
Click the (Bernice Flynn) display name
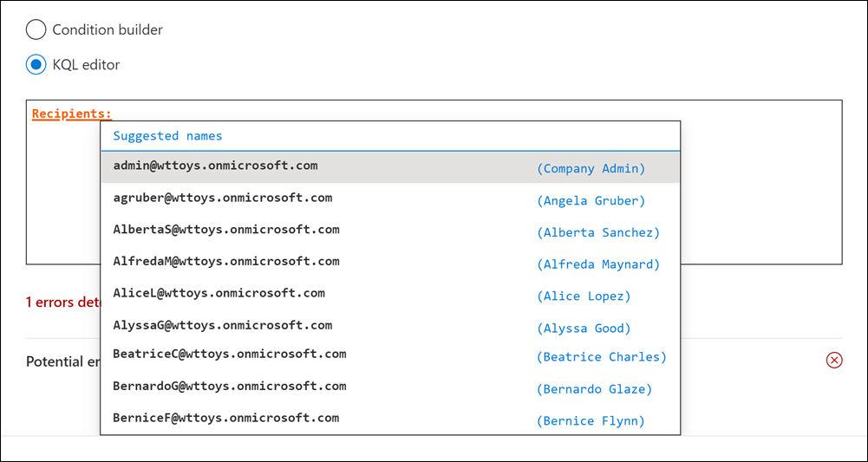tap(591, 421)
